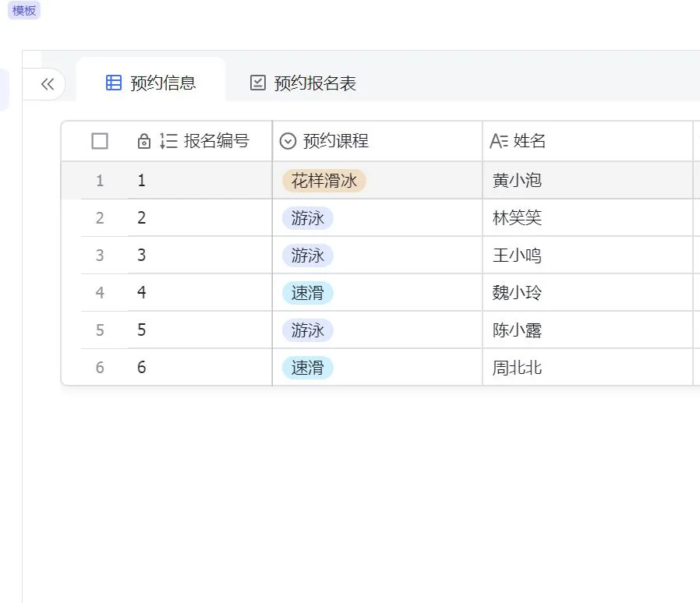Screen dimensions: 700x603
Task: Click the form icon beside 预约报名表
Action: 257,83
